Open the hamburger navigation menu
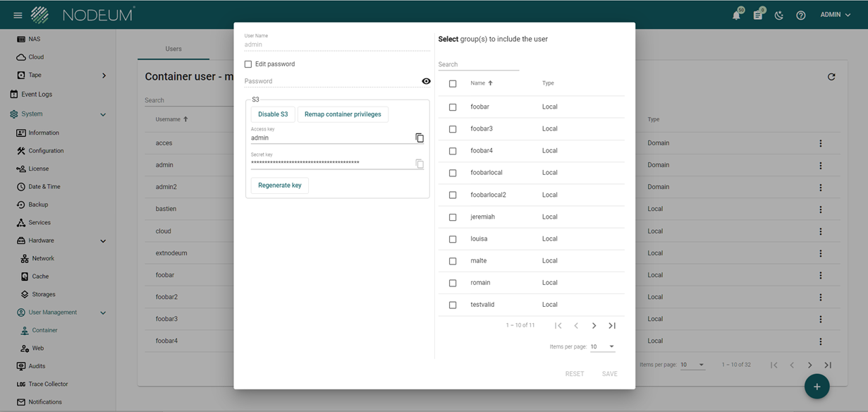 18,15
